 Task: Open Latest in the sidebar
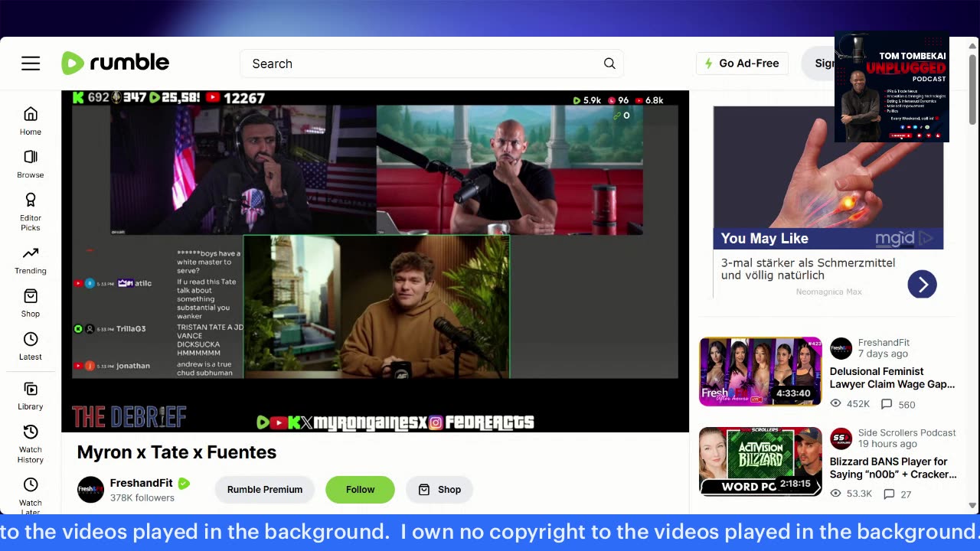[x=31, y=346]
